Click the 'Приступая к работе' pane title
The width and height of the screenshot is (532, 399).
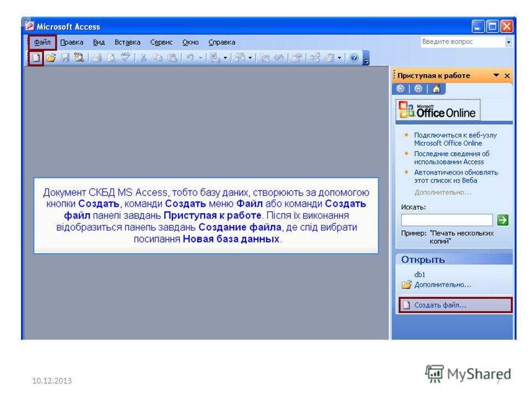433,76
